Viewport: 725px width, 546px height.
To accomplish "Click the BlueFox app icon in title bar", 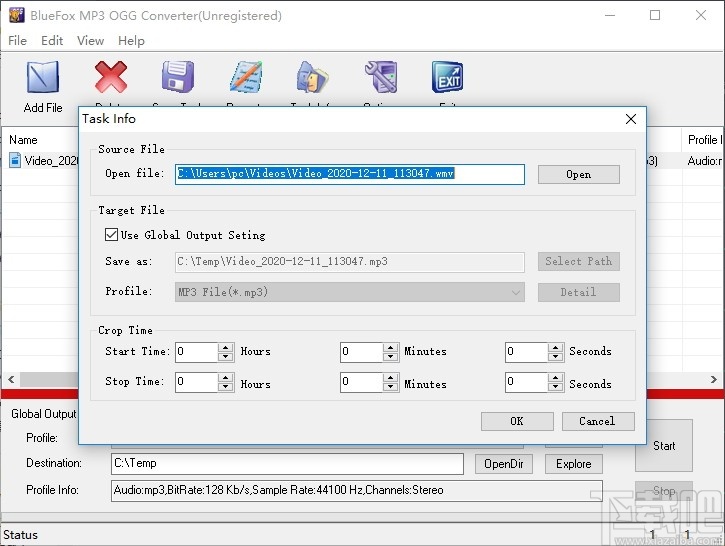I will 17,15.
